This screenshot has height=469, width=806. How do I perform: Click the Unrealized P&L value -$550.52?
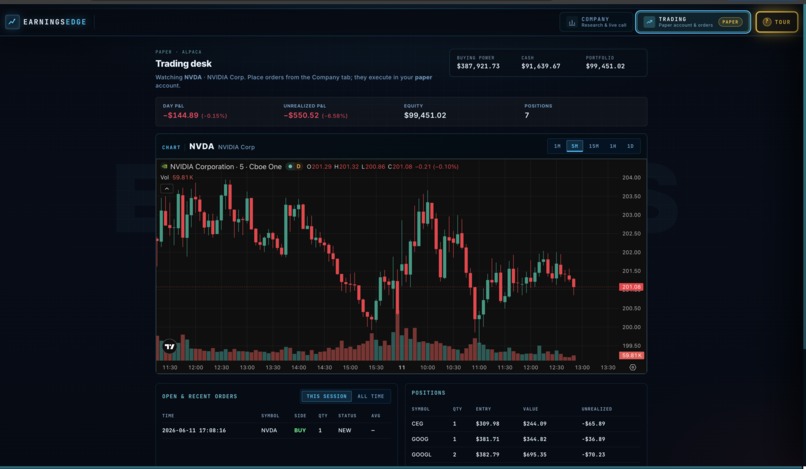301,115
